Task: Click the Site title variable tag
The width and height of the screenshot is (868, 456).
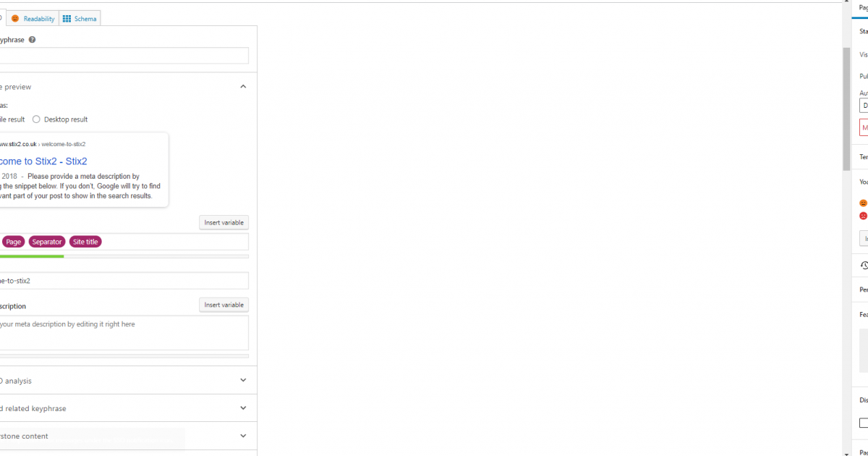Action: pyautogui.click(x=85, y=242)
